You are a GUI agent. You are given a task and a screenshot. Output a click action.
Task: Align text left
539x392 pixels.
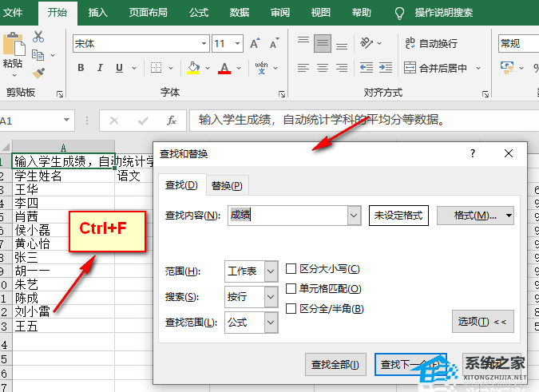pos(303,68)
